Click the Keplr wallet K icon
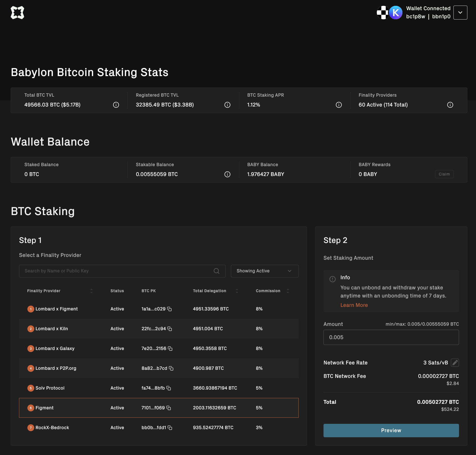This screenshot has height=455, width=476. [396, 12]
